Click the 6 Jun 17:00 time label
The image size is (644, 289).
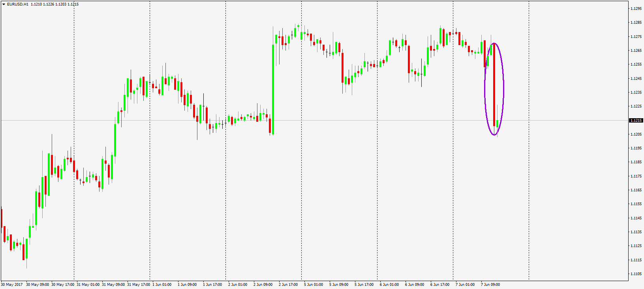[x=440, y=285]
